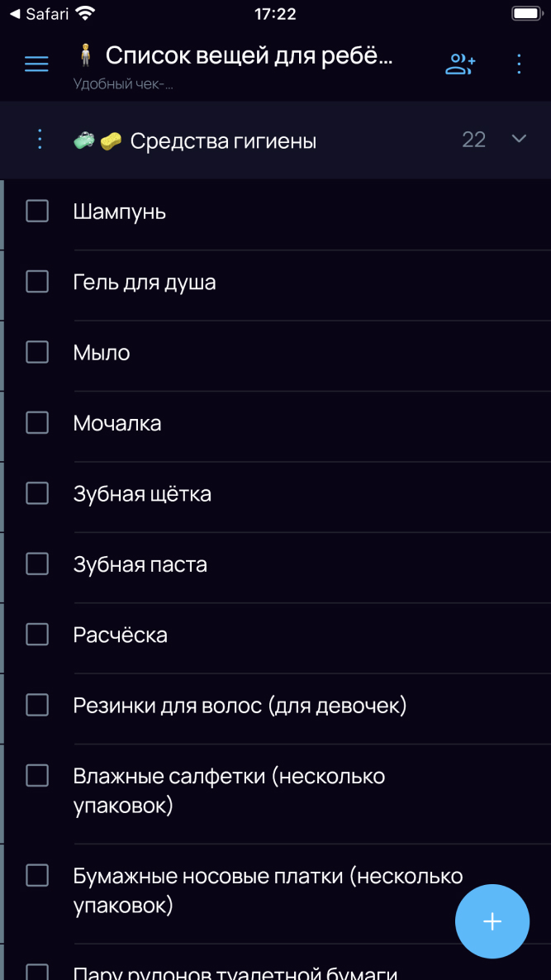Tap the soap emoji icons in section header
Screen dimensions: 551x980
tap(97, 141)
